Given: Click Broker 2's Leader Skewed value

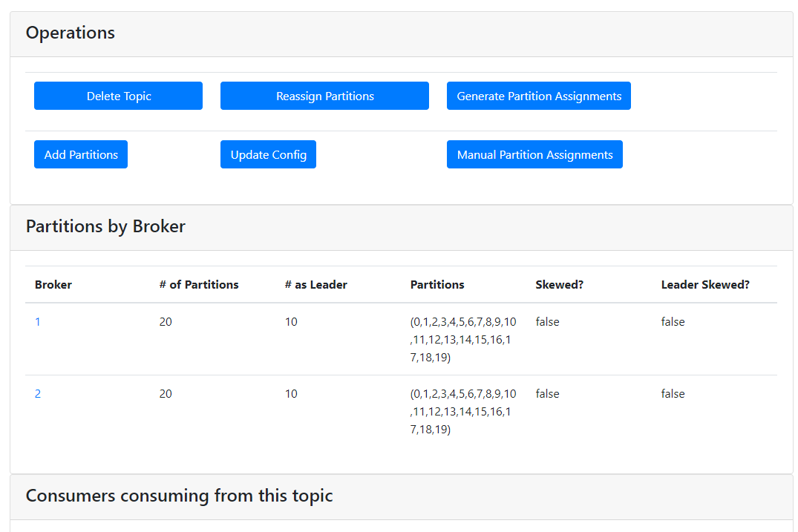Looking at the screenshot, I should (x=673, y=394).
